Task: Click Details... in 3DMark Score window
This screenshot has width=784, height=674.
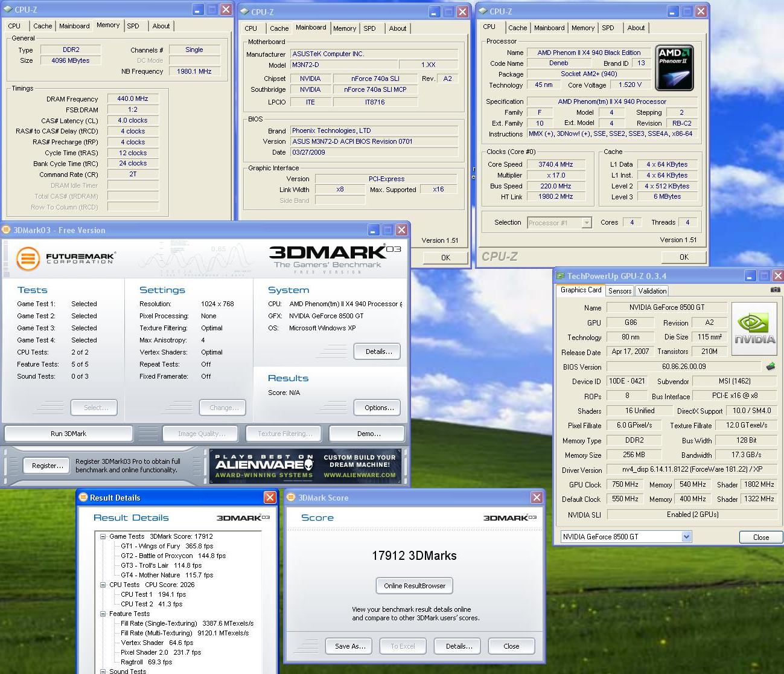Action: pyautogui.click(x=459, y=646)
